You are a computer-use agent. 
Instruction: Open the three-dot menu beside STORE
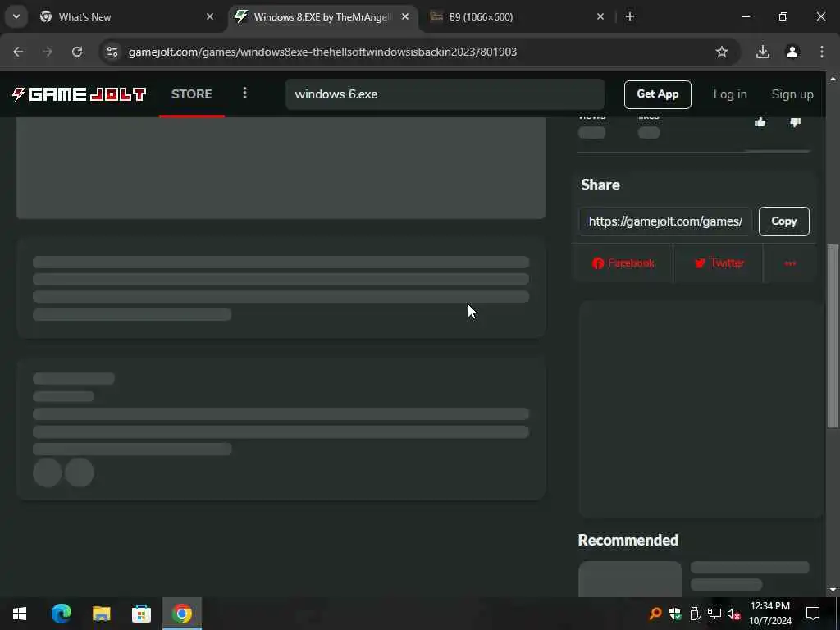pyautogui.click(x=244, y=94)
